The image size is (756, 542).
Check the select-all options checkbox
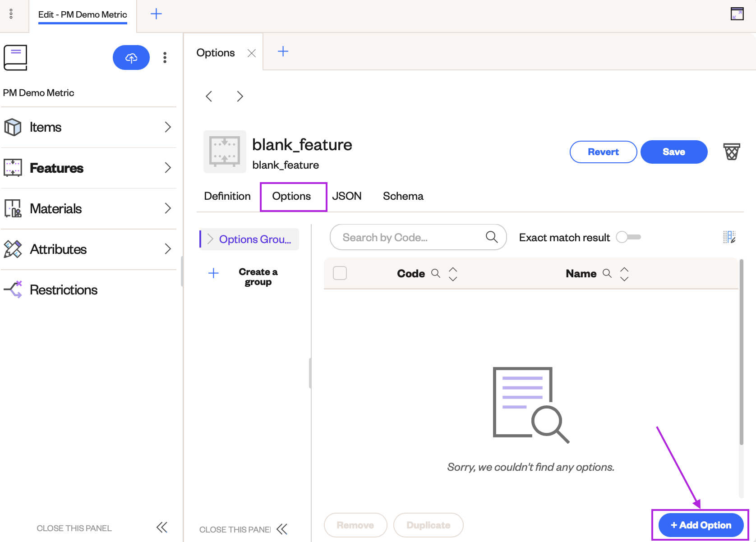[340, 273]
